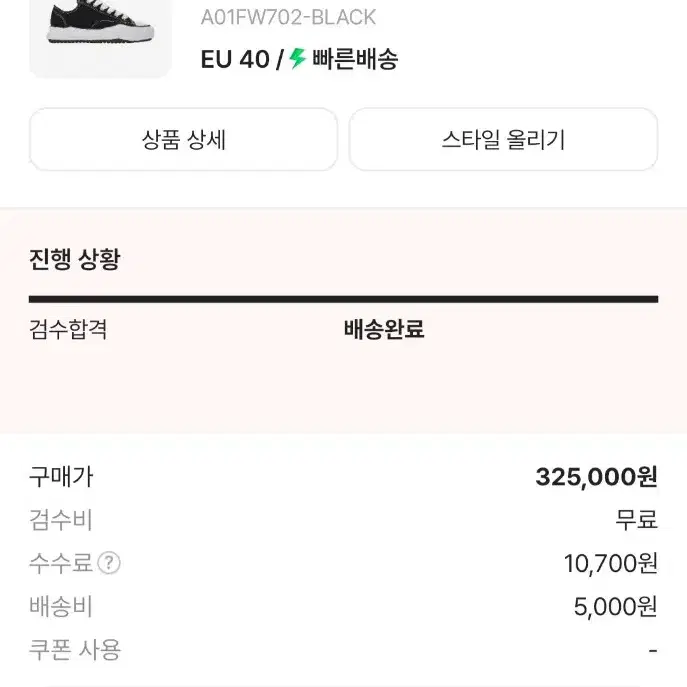Viewport: 687px width, 687px height.
Task: Click the A01FW702-BLACK model number
Action: pyautogui.click(x=288, y=17)
